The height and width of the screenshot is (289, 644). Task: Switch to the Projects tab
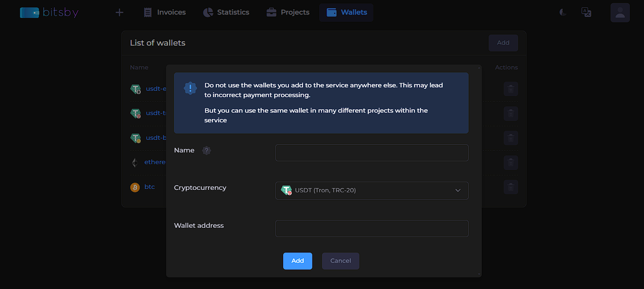coord(288,13)
